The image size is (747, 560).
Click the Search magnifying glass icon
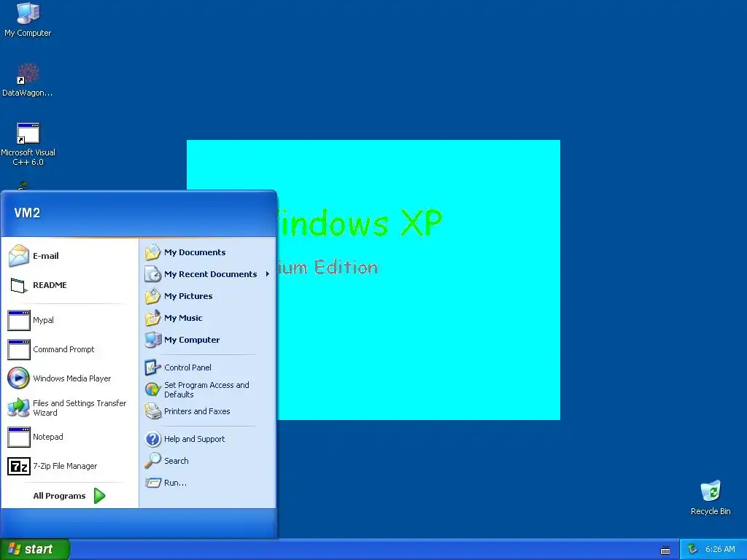(153, 461)
